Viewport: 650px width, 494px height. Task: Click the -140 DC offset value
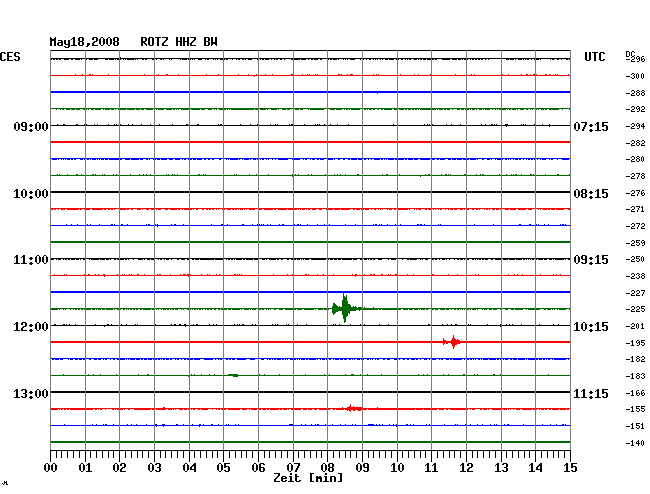coord(635,443)
